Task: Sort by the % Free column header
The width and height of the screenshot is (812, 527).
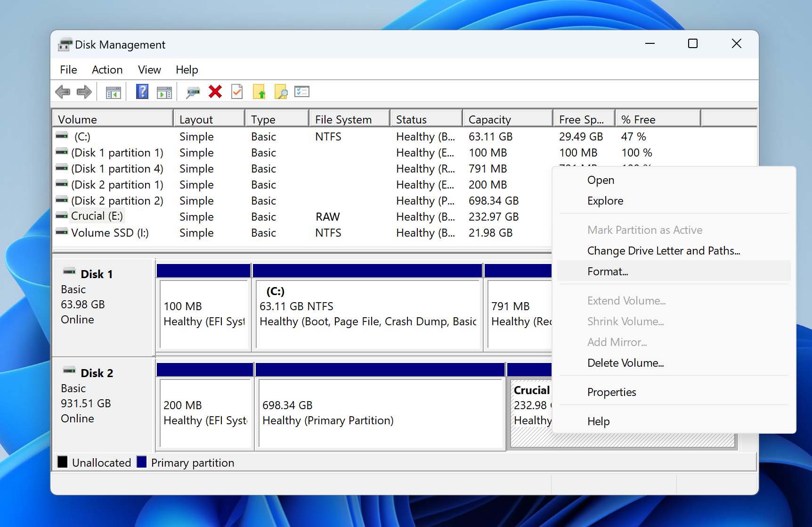Action: coord(658,119)
